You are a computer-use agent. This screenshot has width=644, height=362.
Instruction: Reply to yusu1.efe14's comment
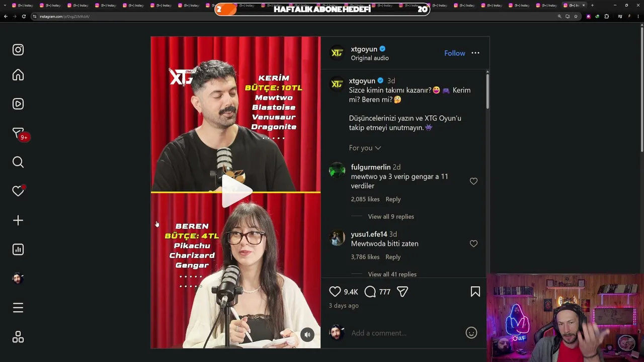393,257
